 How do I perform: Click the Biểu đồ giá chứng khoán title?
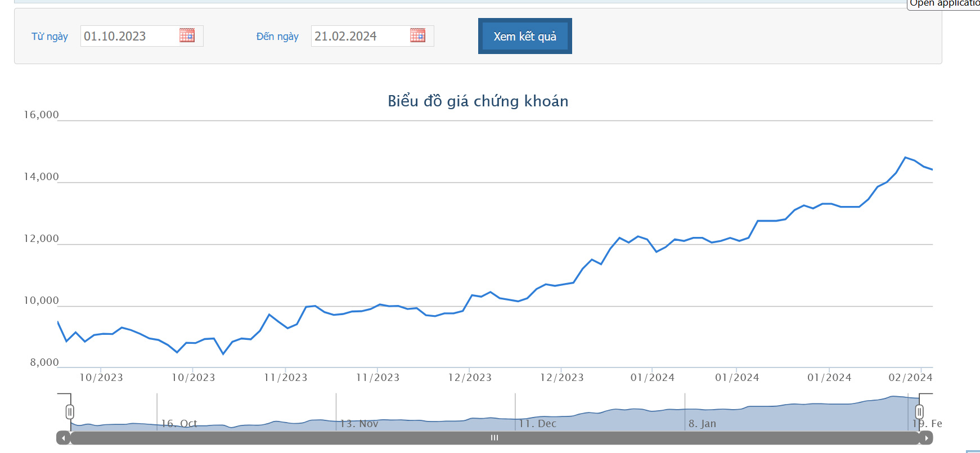(478, 101)
